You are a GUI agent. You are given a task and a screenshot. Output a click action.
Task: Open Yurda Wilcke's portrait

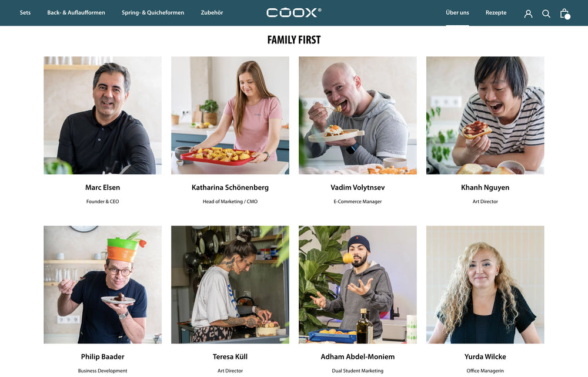(485, 285)
